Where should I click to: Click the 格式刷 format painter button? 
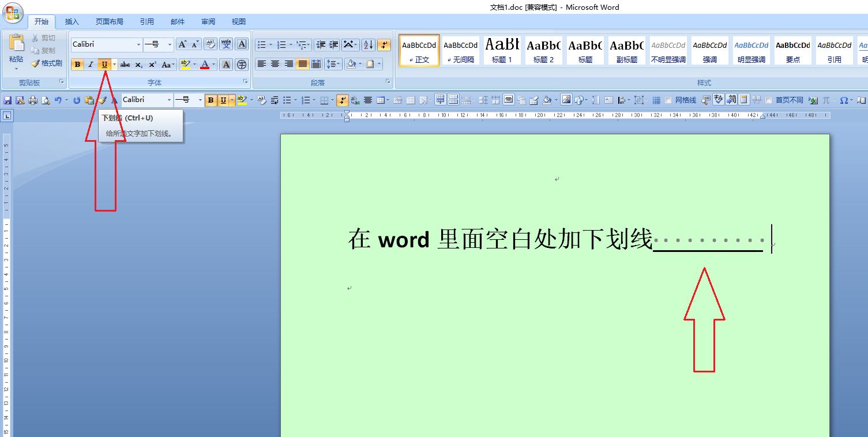[x=47, y=63]
